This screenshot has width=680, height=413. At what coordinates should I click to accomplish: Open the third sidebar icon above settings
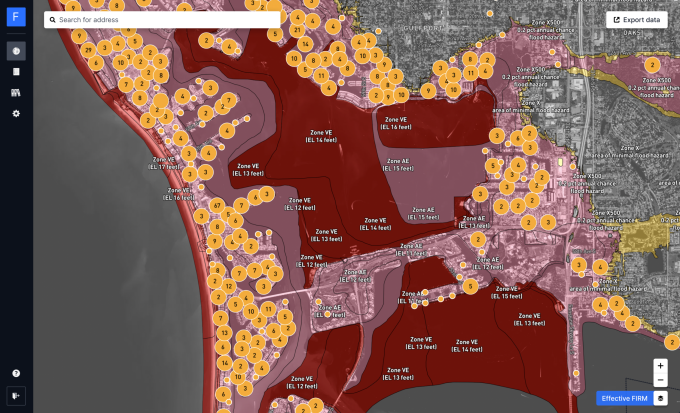pyautogui.click(x=16, y=93)
